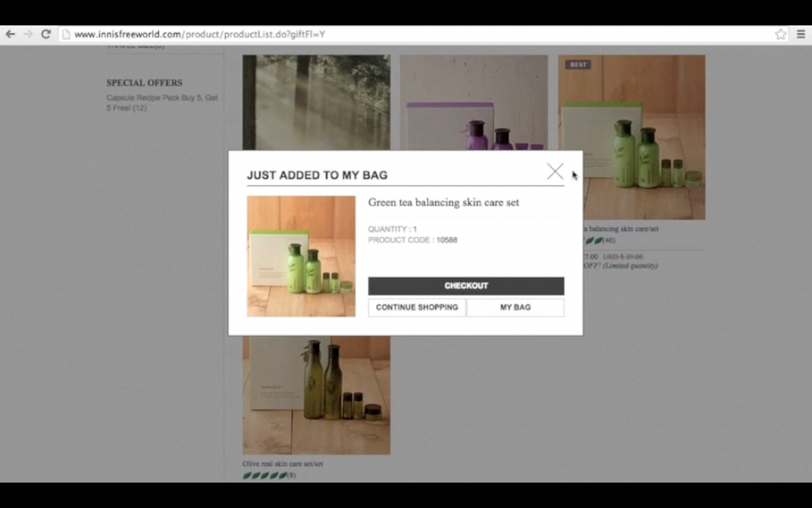Reload the page with the refresh icon
Screen dimensions: 812x508
tap(46, 34)
